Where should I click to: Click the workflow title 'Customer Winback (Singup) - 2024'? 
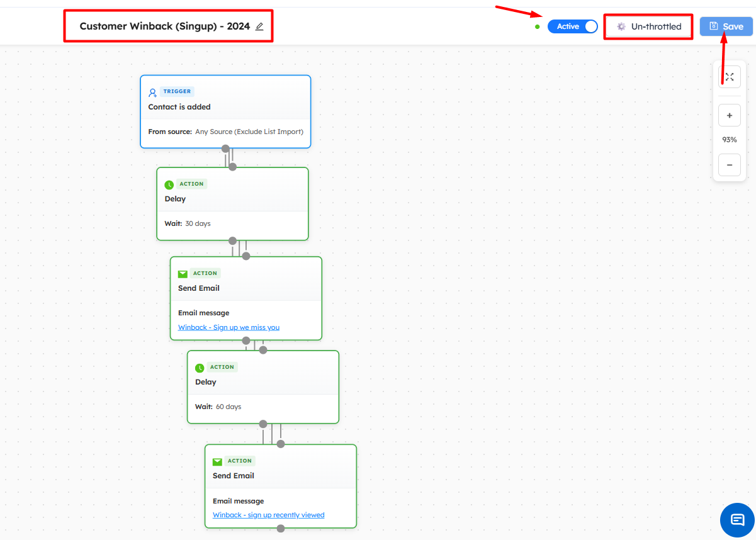(164, 26)
